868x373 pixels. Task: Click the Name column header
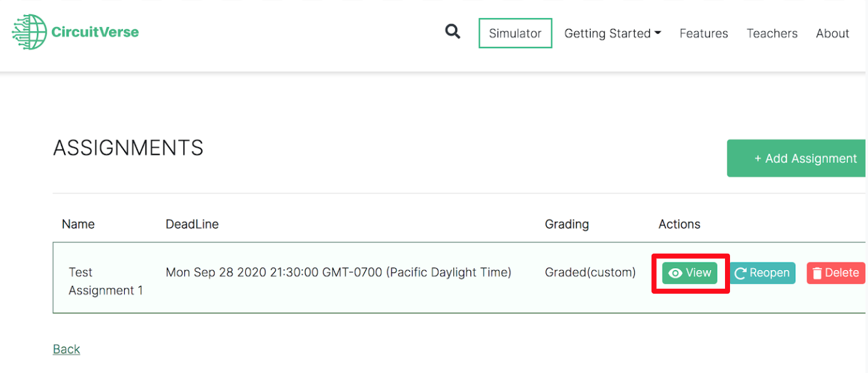(x=78, y=224)
